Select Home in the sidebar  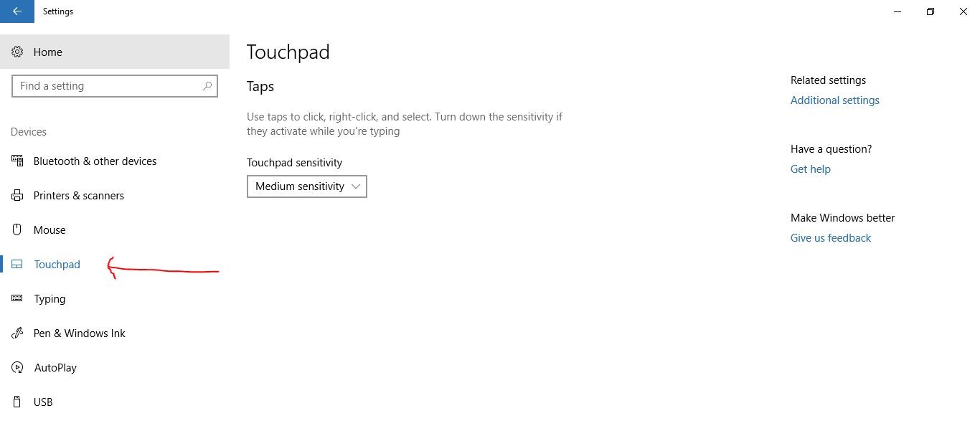[47, 52]
